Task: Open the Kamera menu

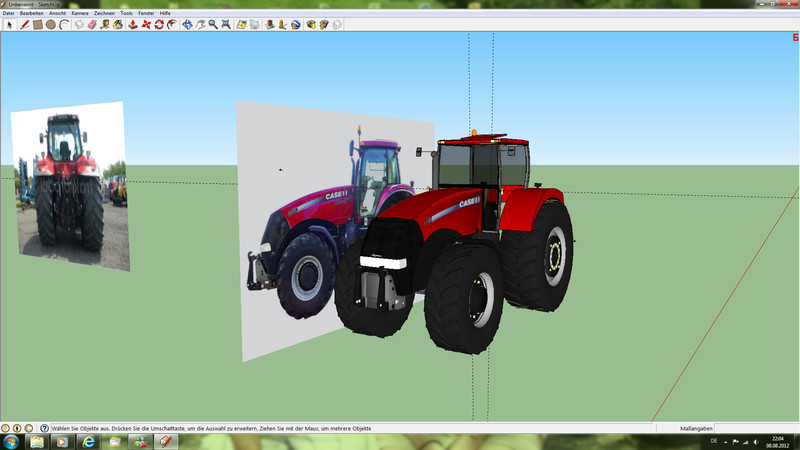Action: [80, 13]
